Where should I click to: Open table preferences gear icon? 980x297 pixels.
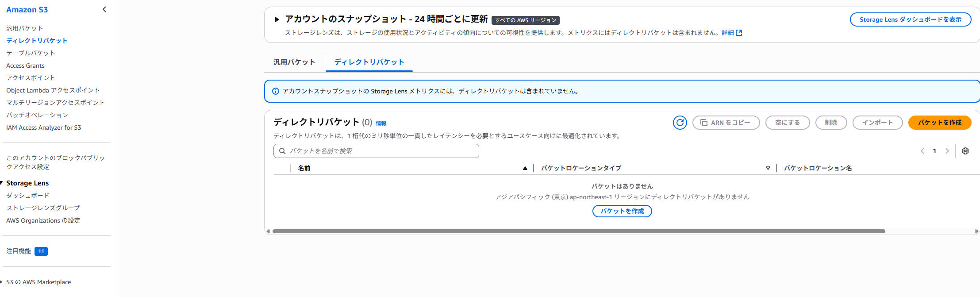click(x=965, y=151)
